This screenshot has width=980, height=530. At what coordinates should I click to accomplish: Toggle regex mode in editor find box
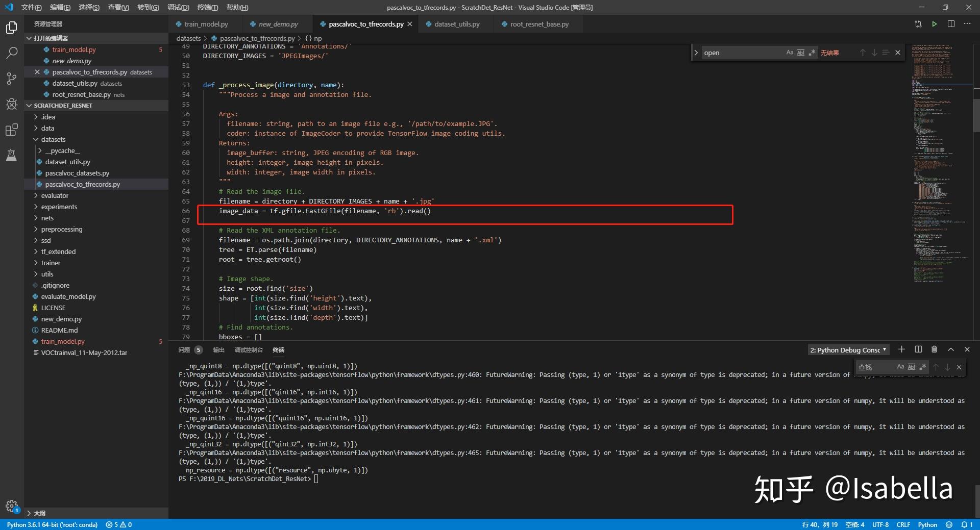[812, 53]
